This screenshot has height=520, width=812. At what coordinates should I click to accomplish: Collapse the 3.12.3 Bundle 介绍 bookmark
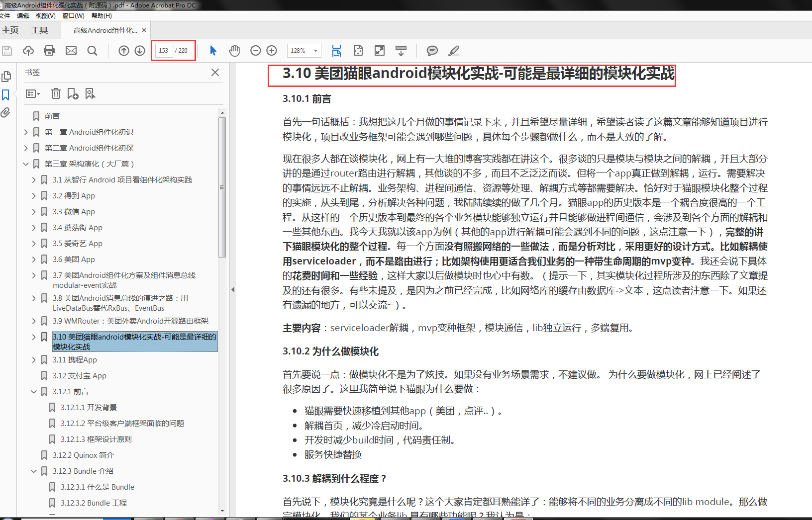click(34, 471)
